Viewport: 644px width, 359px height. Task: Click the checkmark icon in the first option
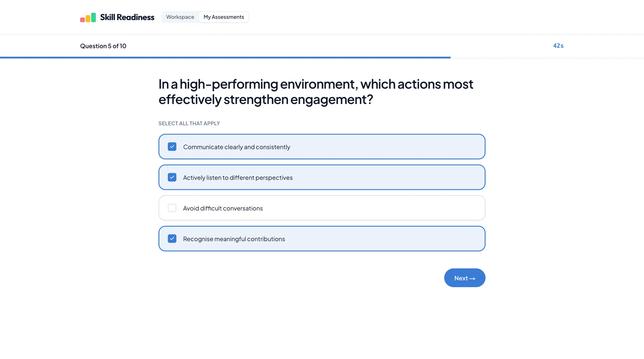(x=172, y=147)
